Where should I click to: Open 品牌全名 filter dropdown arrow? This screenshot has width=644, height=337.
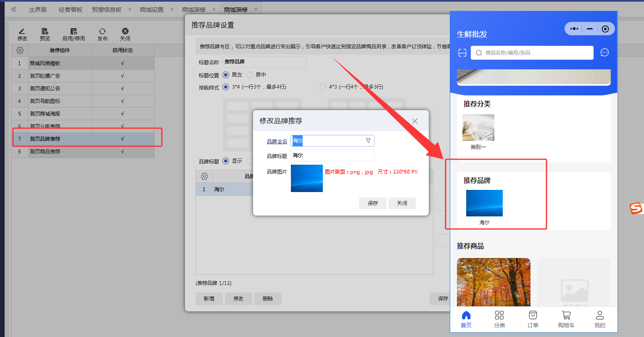pos(368,141)
